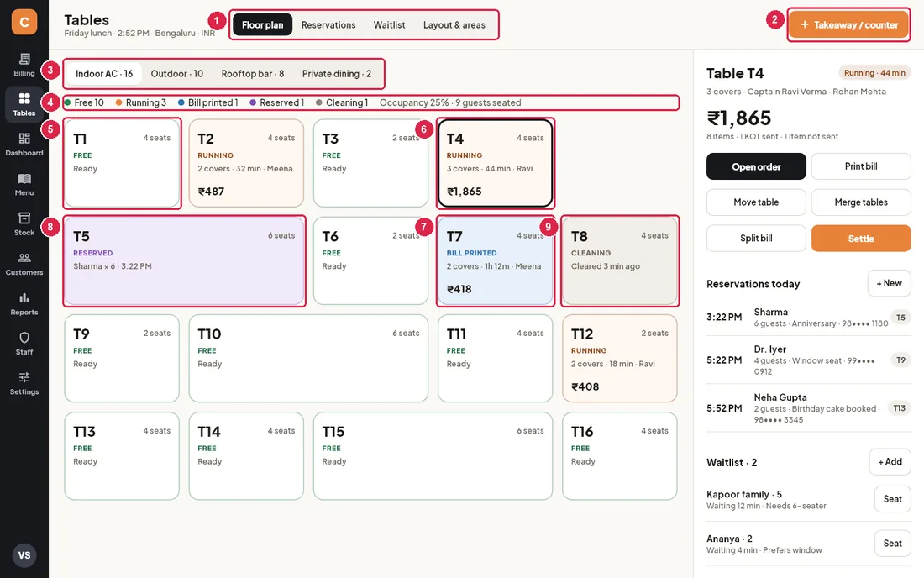Open the Waitlist tab
The height and width of the screenshot is (578, 924).
pyautogui.click(x=389, y=24)
